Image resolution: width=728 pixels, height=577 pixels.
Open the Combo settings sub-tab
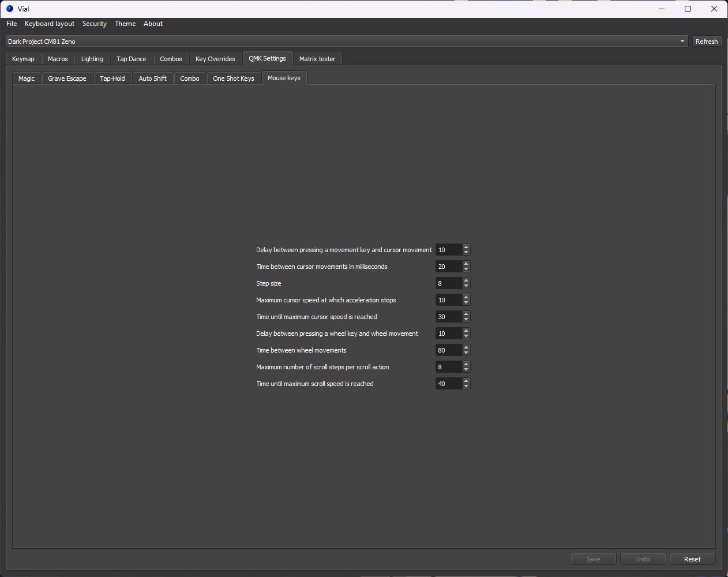pos(190,78)
